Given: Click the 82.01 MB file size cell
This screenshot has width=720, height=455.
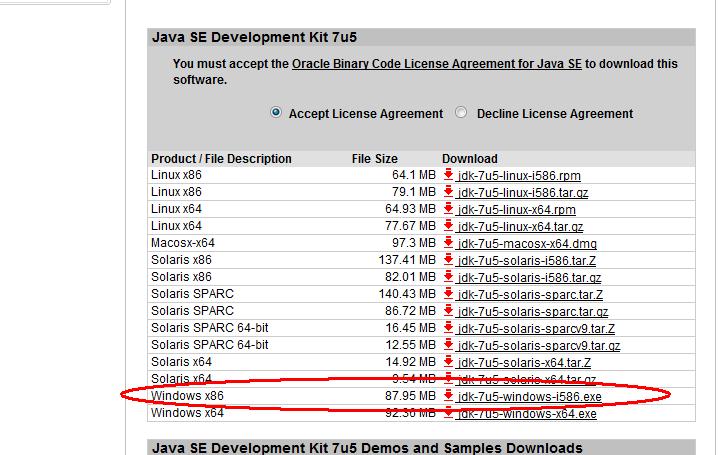Looking at the screenshot, I should coord(410,276).
